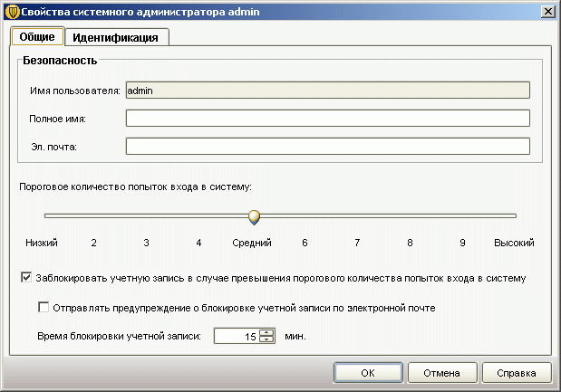Focus the Полное имя text field

(326, 119)
